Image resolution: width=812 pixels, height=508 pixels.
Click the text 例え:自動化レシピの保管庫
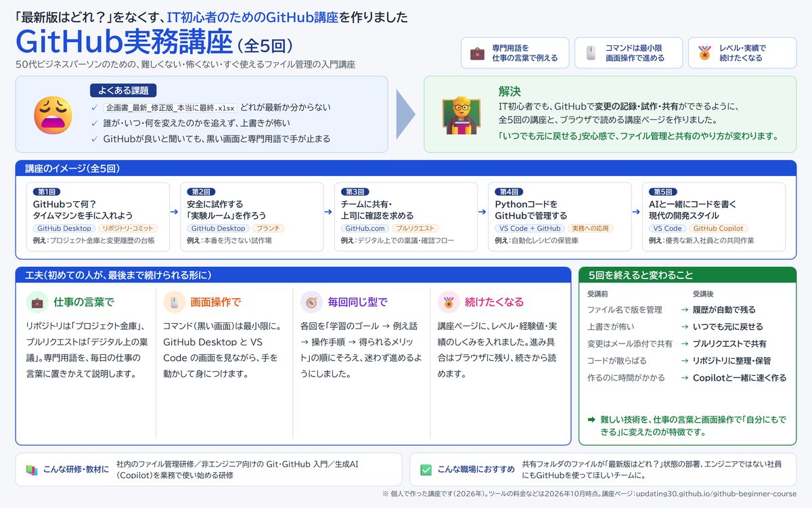[x=537, y=240]
